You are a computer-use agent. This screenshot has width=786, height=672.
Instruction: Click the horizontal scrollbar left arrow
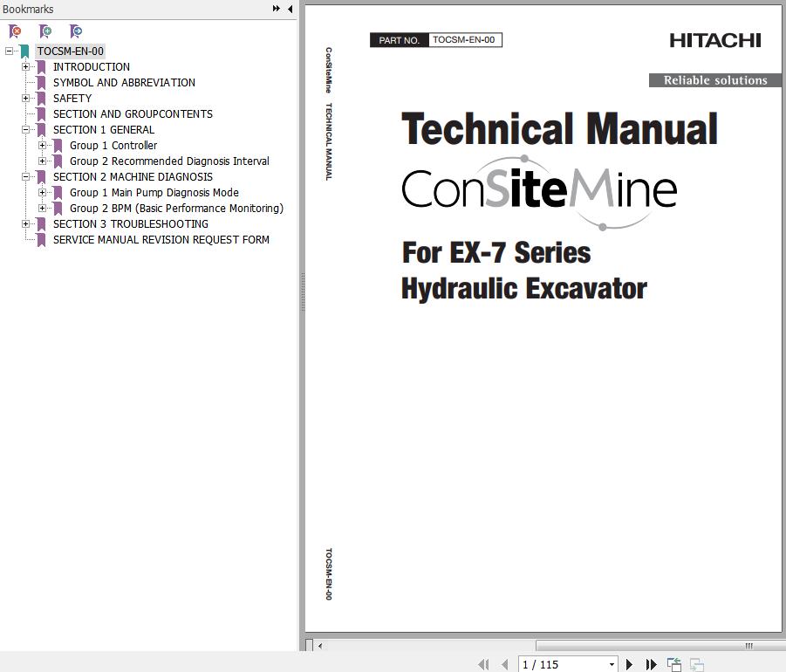click(320, 646)
